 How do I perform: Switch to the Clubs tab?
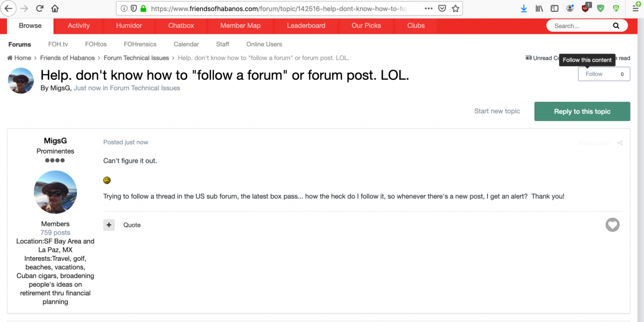416,26
